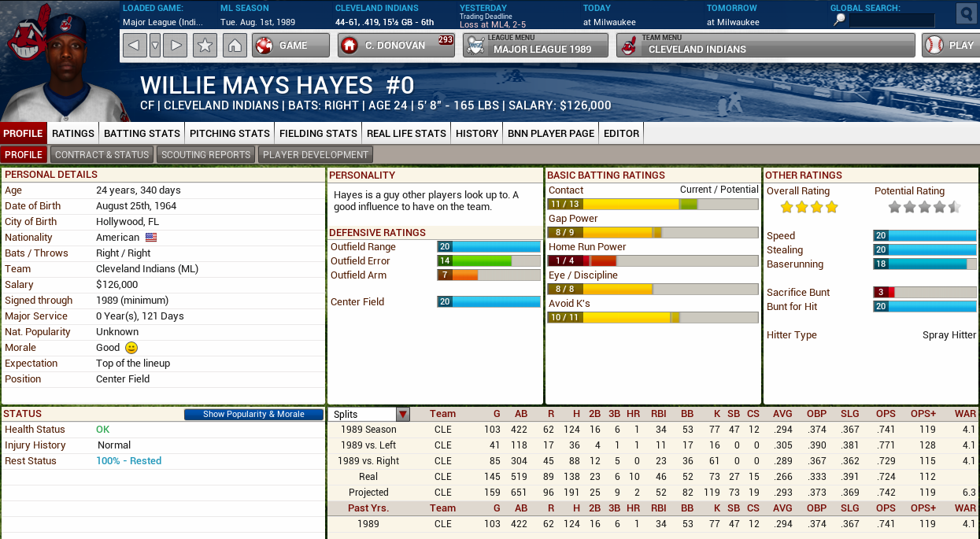Click the Speed rating bar
Image resolution: width=980 pixels, height=539 pixels.
pos(925,235)
